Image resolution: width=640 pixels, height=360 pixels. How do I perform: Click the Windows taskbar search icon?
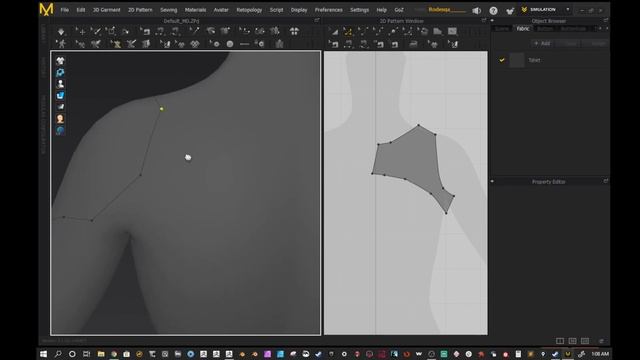(58, 353)
